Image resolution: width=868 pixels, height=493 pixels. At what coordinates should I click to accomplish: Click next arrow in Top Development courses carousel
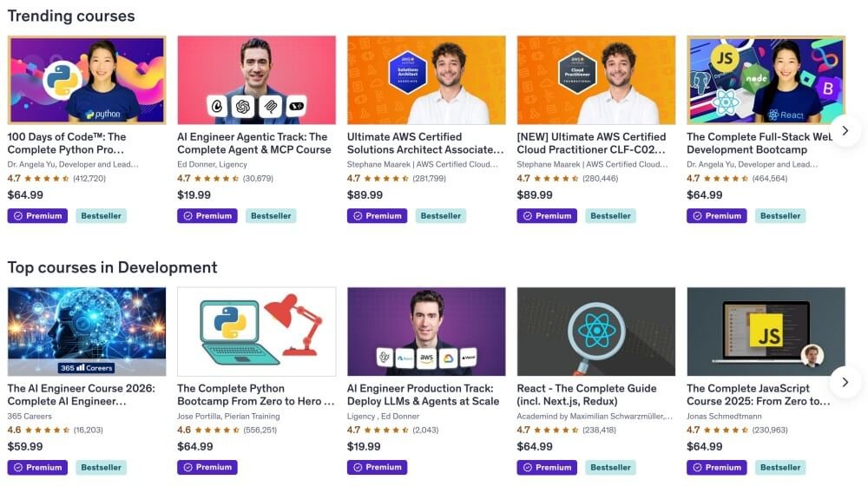tap(845, 382)
